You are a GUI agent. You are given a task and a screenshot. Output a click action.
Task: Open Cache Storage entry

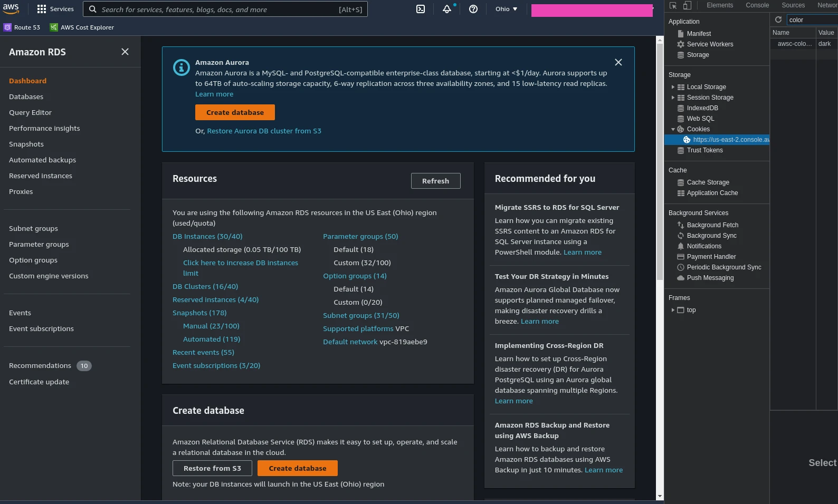click(708, 182)
